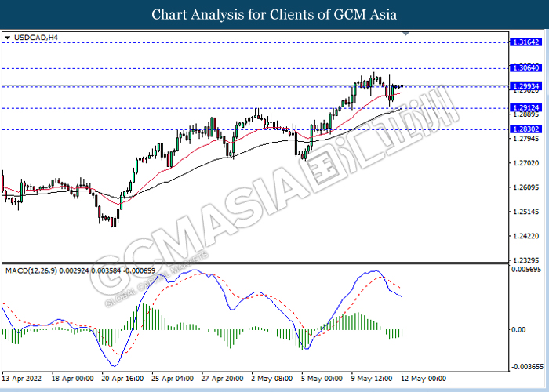The width and height of the screenshot is (549, 392).
Task: Click the 1.27945 price axis value
Action: click(526, 139)
